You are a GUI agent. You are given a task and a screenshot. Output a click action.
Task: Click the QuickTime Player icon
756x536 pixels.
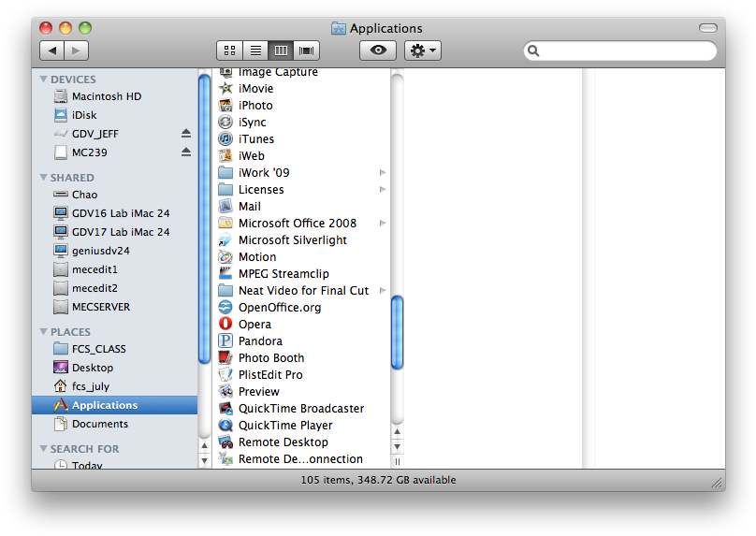(x=225, y=425)
